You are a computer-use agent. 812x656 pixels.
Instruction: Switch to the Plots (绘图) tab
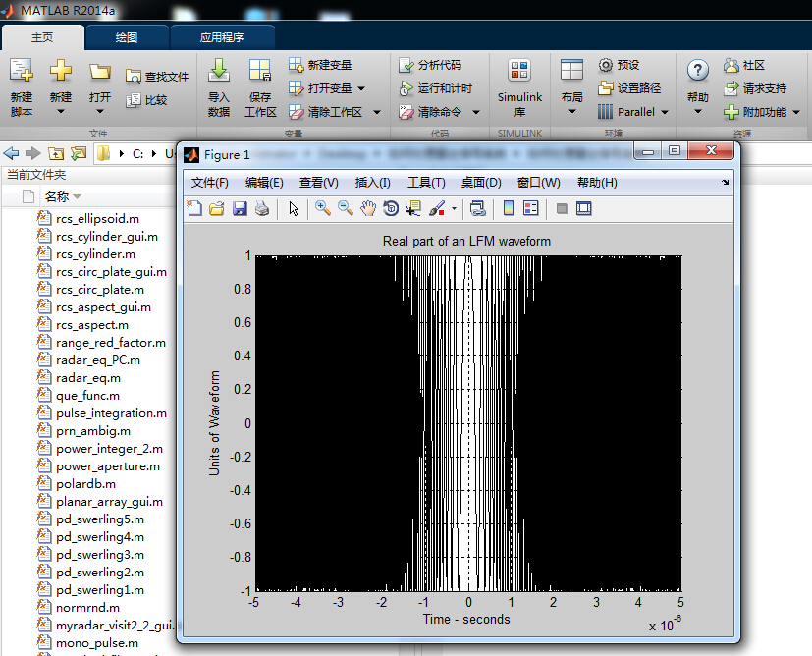(x=127, y=37)
